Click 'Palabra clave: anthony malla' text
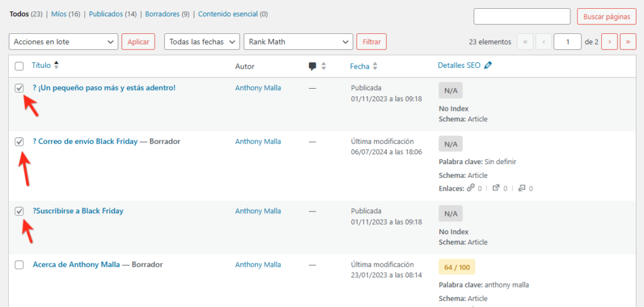 point(484,285)
